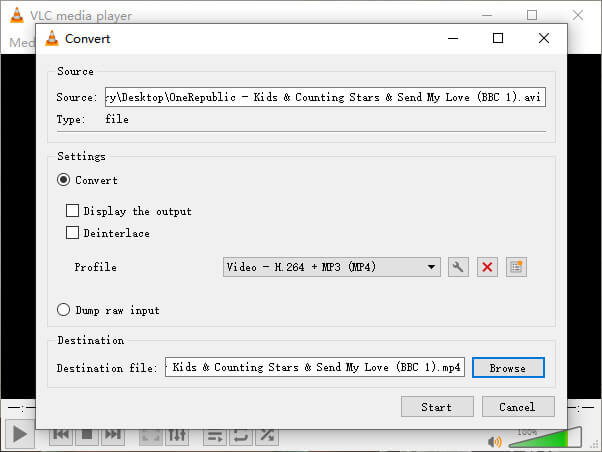Click previous media button in VLC controls
This screenshot has height=452, width=602.
[61, 435]
